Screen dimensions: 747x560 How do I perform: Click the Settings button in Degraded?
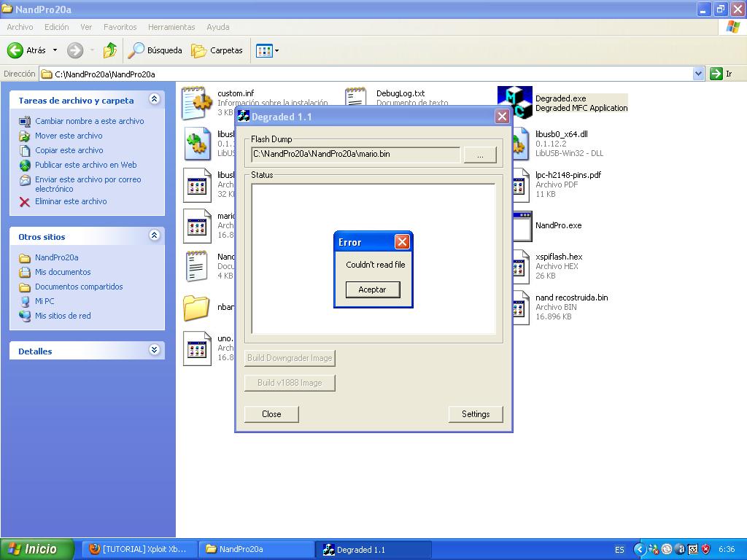tap(475, 414)
